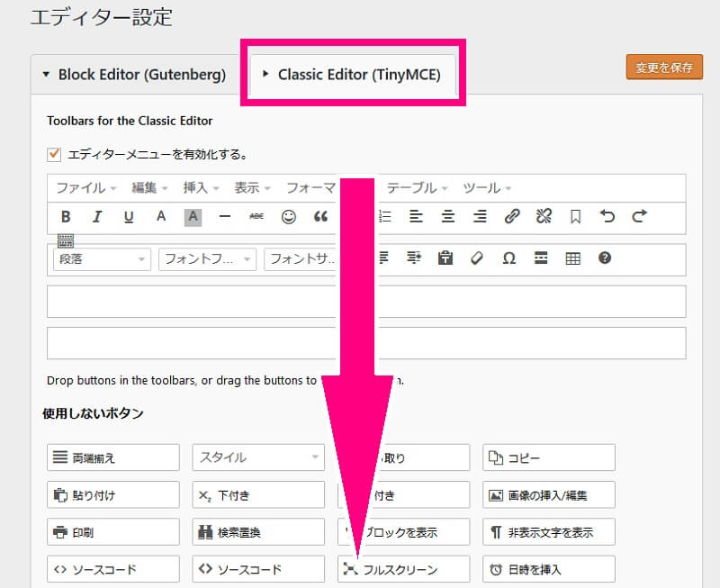Select the undo arrow icon

click(x=607, y=217)
